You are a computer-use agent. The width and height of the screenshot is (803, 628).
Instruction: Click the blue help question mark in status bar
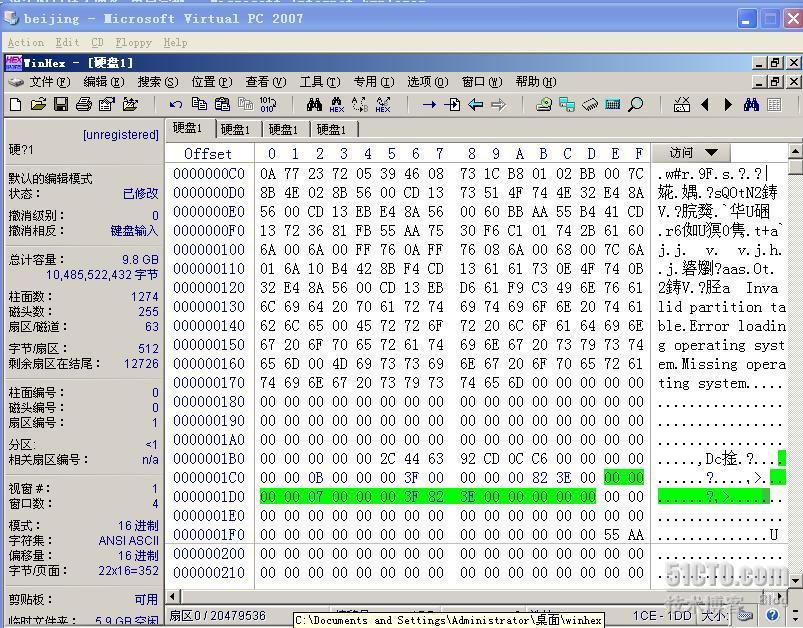(x=773, y=615)
